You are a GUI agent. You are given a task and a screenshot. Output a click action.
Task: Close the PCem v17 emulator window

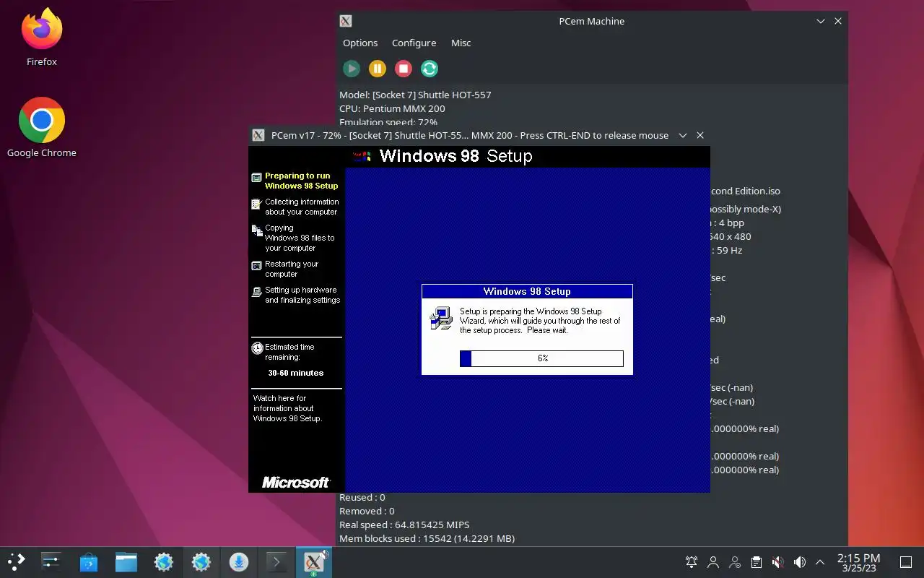(699, 135)
